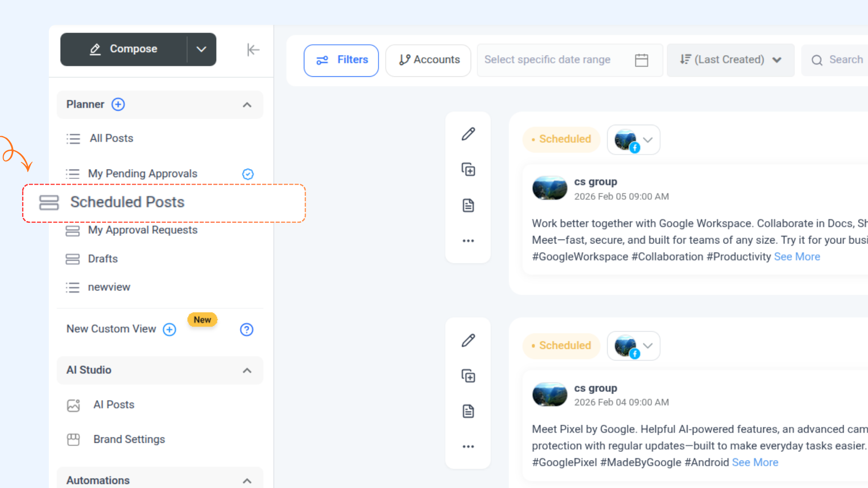Click the pencil edit icon on first post
The width and height of the screenshot is (868, 488).
[x=468, y=134]
